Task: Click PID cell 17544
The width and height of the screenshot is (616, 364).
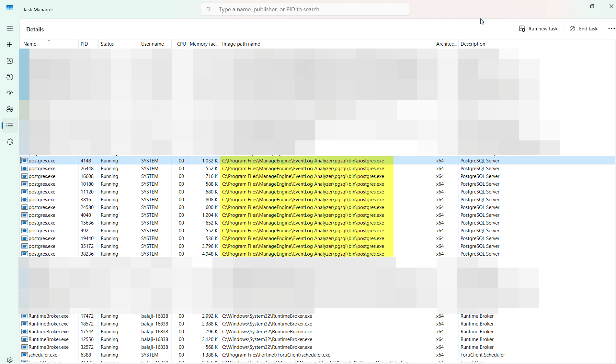Action: click(x=87, y=332)
